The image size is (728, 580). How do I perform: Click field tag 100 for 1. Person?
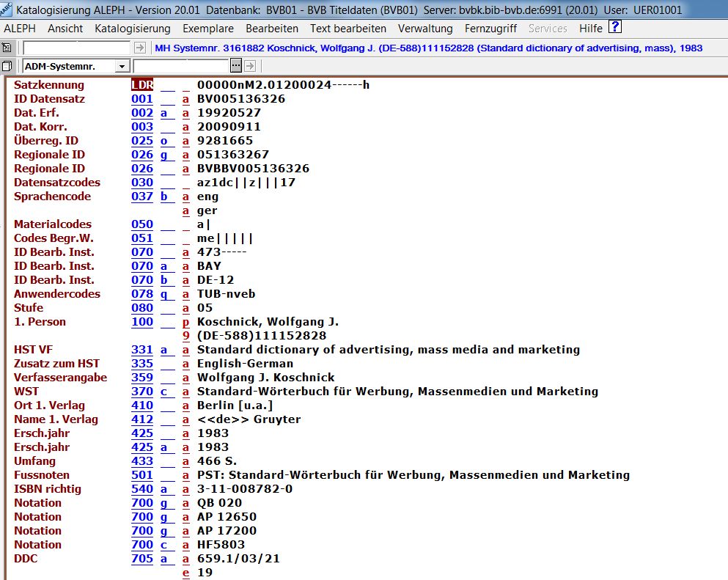pos(142,322)
